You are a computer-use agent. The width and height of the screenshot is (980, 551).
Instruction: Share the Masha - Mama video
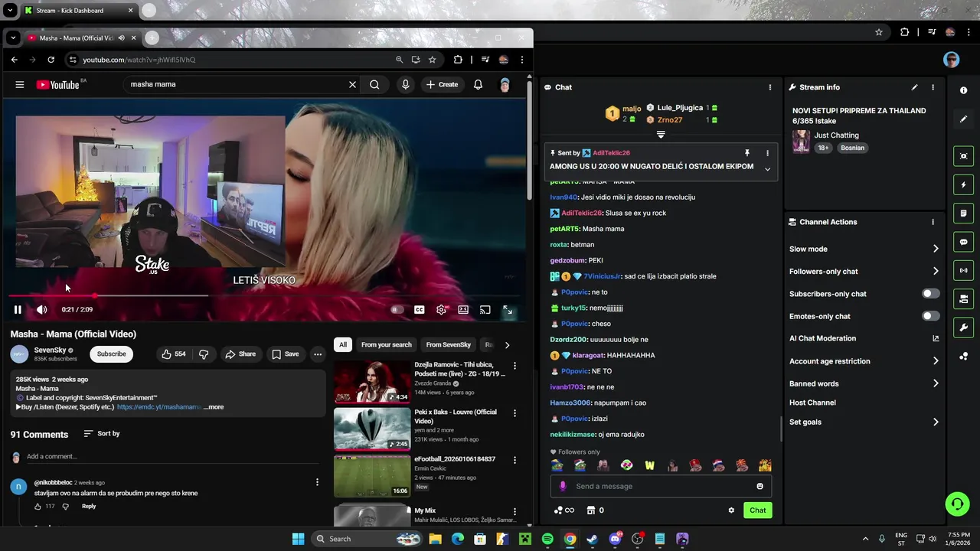click(240, 354)
